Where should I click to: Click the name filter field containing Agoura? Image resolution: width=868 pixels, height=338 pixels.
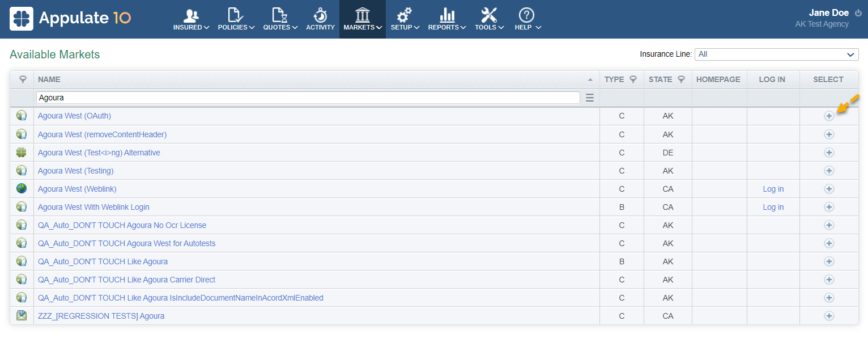(x=308, y=98)
